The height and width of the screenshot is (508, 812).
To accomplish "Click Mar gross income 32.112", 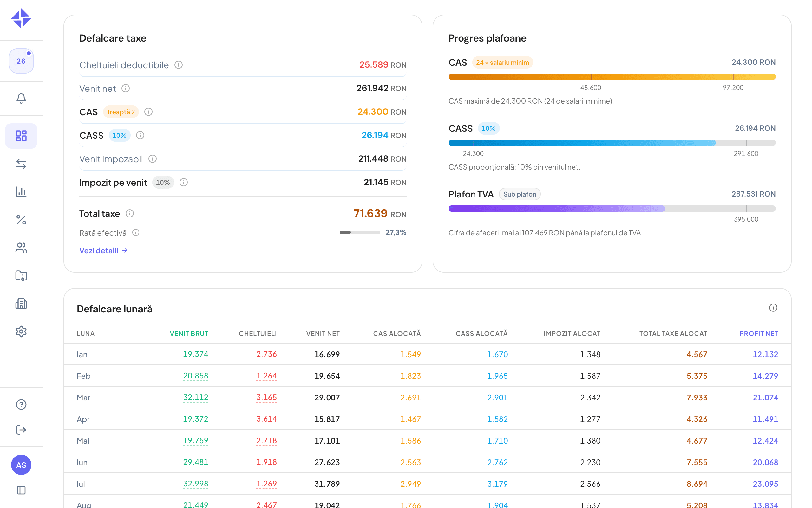I will point(196,397).
